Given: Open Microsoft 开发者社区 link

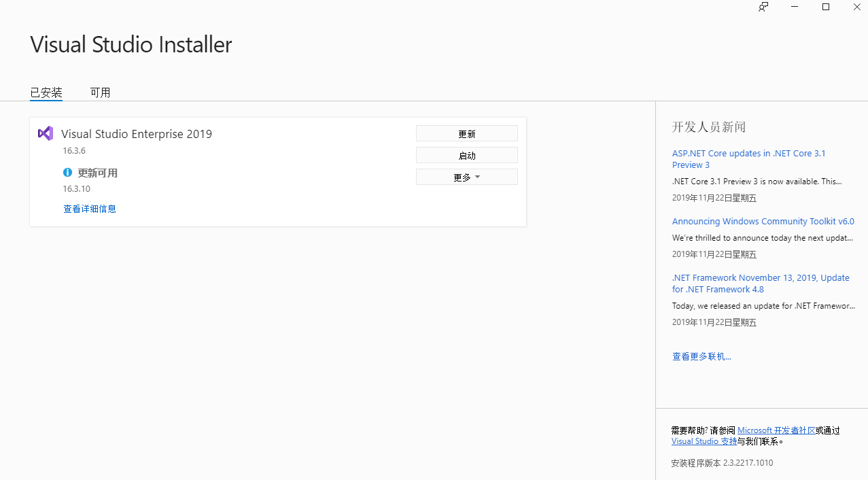Looking at the screenshot, I should [776, 430].
